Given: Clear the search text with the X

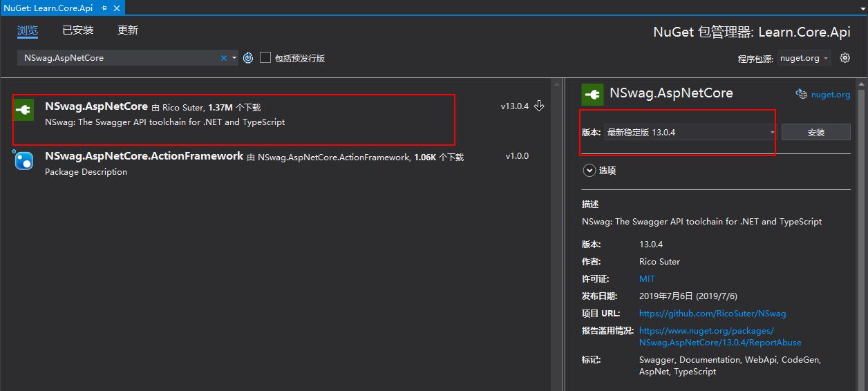Looking at the screenshot, I should point(224,58).
